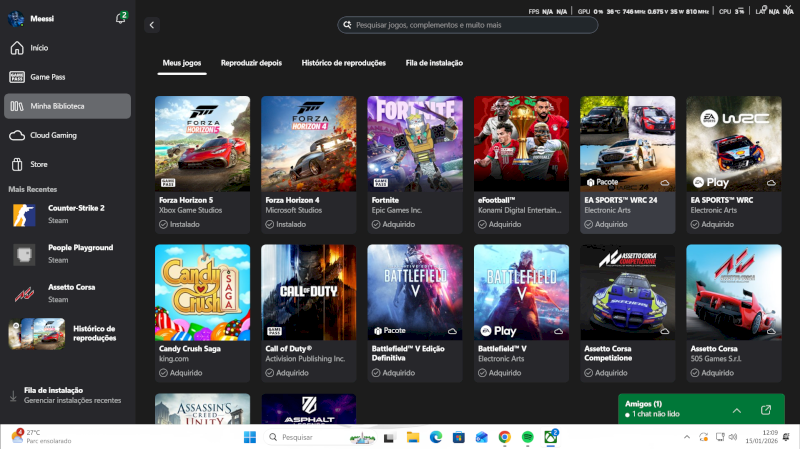Viewport: 800px width, 449px height.
Task: Open the Mail app from taskbar
Action: click(482, 437)
